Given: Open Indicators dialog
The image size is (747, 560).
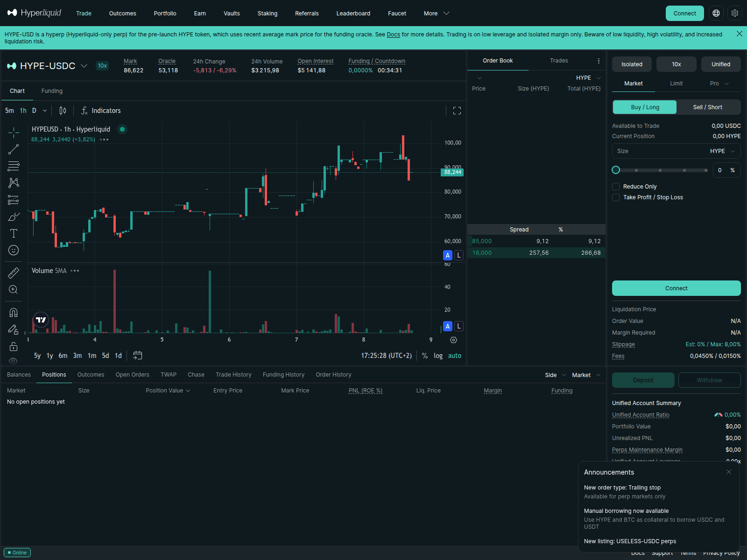Looking at the screenshot, I should [x=101, y=111].
